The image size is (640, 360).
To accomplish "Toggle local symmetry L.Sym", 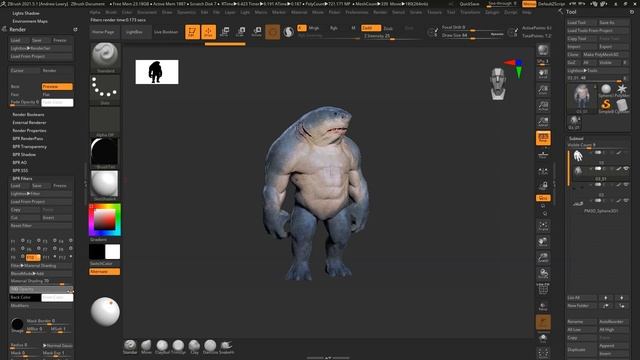I will click(x=543, y=171).
